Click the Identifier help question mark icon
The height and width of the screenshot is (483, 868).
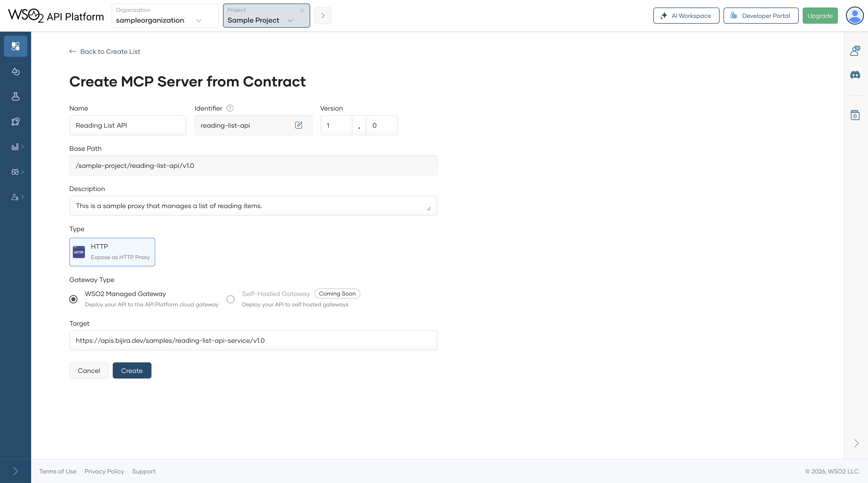click(230, 108)
